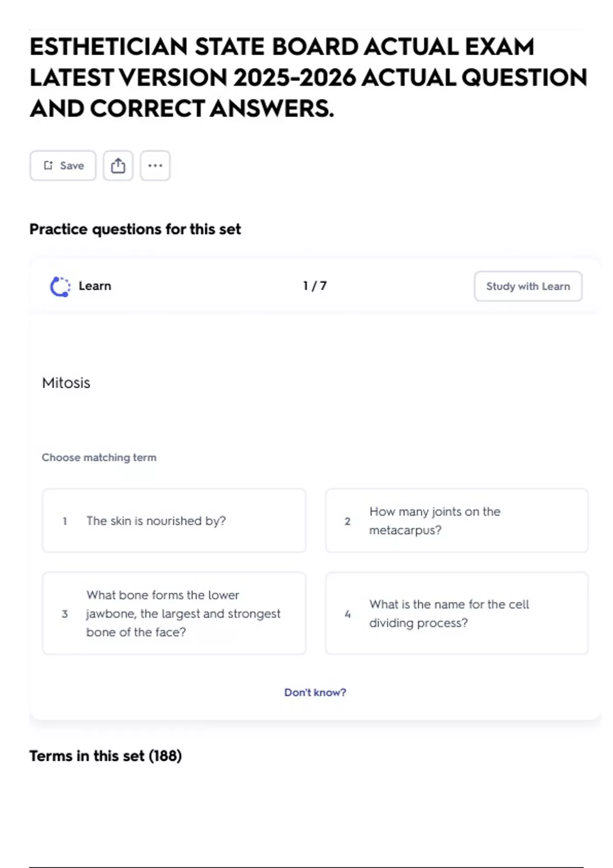Select answer "The skin is nourished by?"

[174, 521]
